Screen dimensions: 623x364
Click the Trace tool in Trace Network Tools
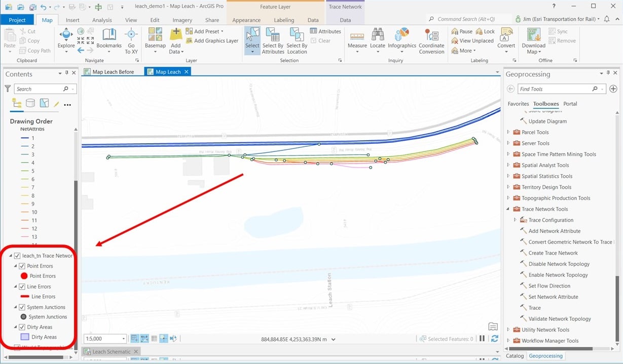click(534, 308)
